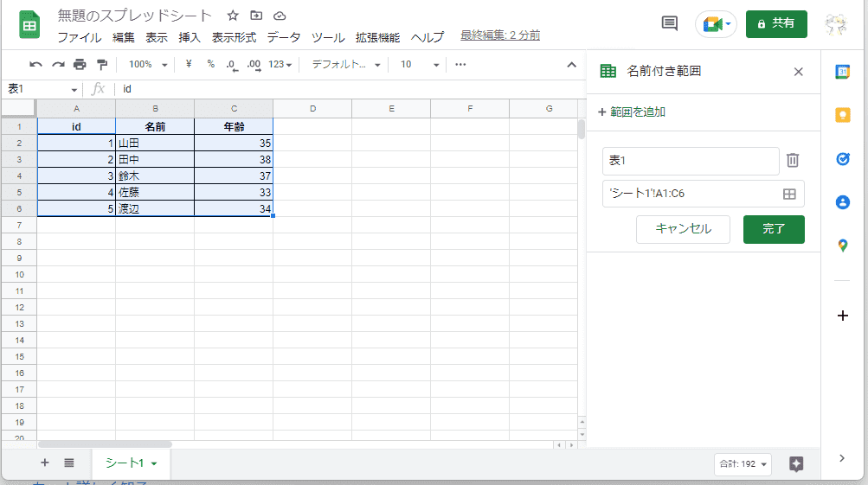
Task: Select data range grid icon
Action: tap(789, 194)
